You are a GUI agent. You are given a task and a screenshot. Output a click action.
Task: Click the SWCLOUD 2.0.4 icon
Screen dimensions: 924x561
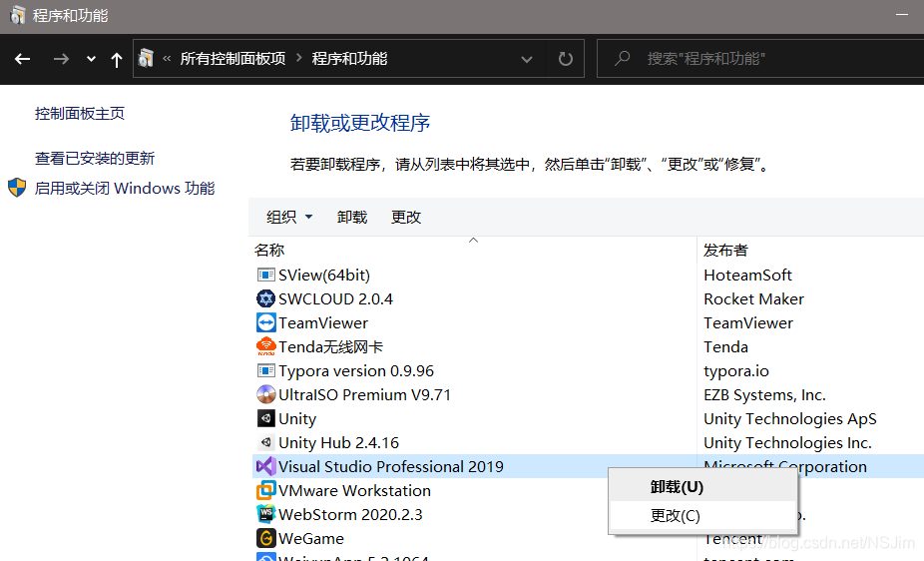tap(265, 298)
